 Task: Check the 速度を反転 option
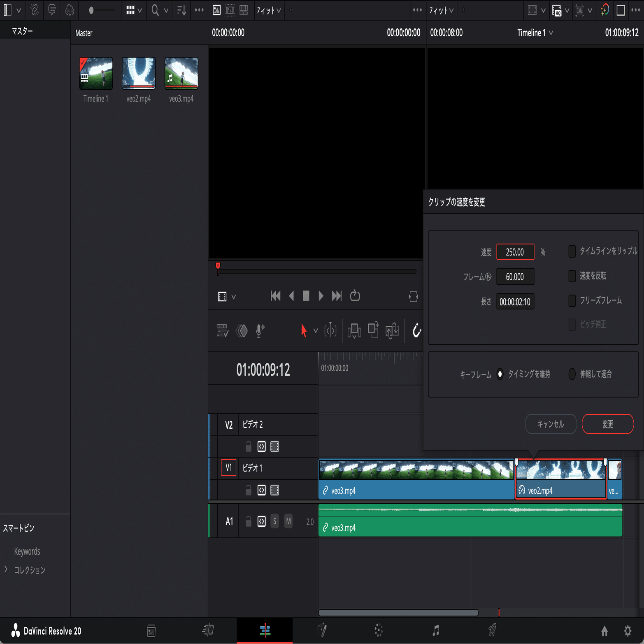coord(572,276)
